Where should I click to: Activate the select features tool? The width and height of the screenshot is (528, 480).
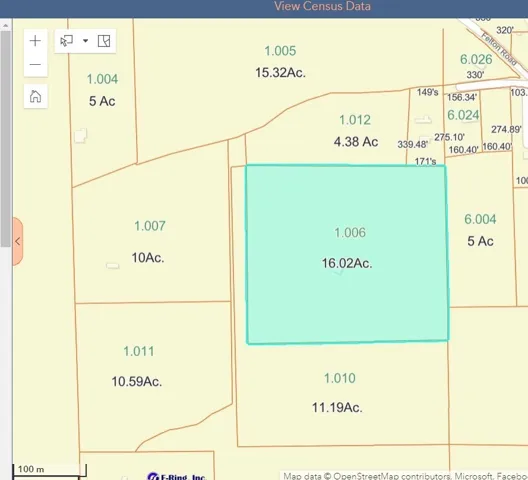pos(66,41)
